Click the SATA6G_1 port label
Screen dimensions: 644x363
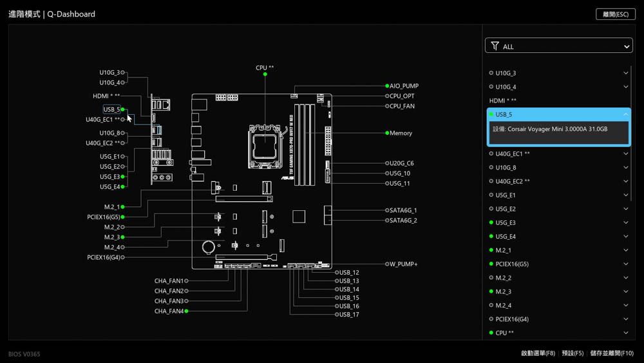(x=403, y=210)
